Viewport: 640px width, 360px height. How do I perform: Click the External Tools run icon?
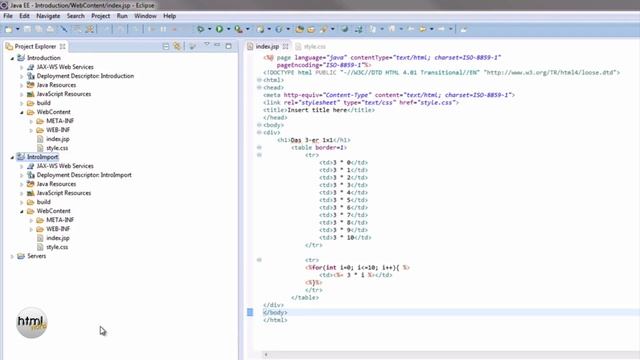[x=238, y=29]
